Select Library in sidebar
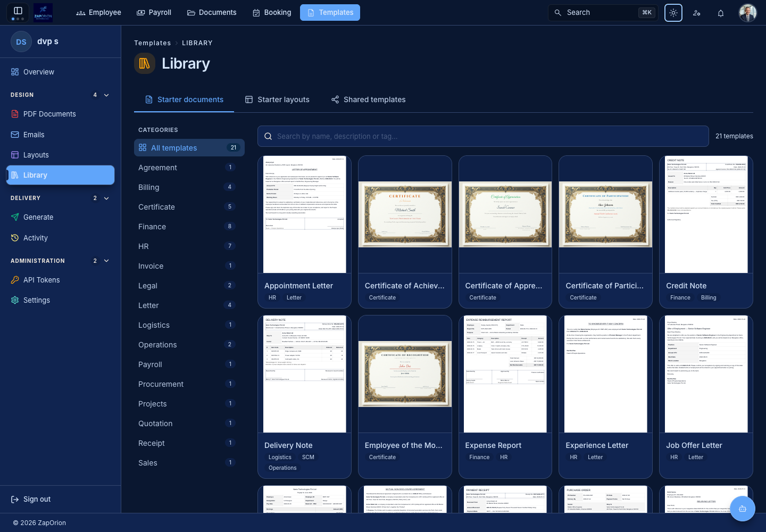The image size is (766, 532). click(60, 175)
